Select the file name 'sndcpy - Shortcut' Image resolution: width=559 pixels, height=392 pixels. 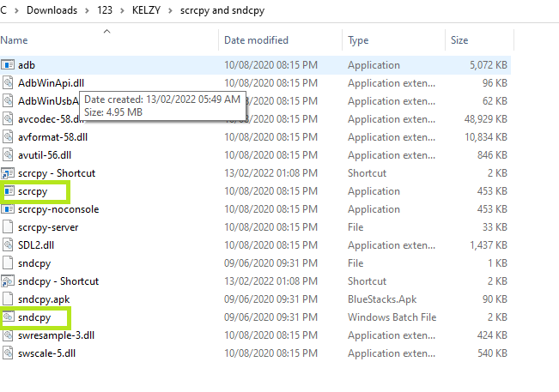pos(58,281)
